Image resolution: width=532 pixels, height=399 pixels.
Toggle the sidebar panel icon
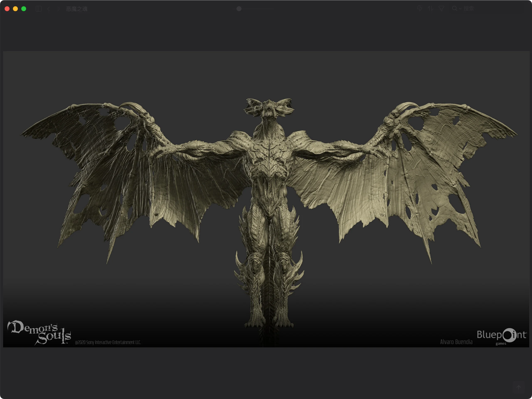click(x=38, y=9)
